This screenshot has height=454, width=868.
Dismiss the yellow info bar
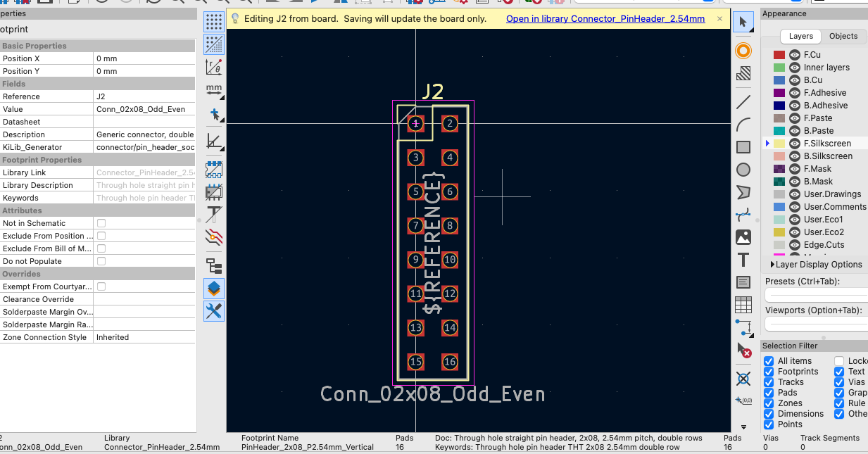click(x=719, y=19)
